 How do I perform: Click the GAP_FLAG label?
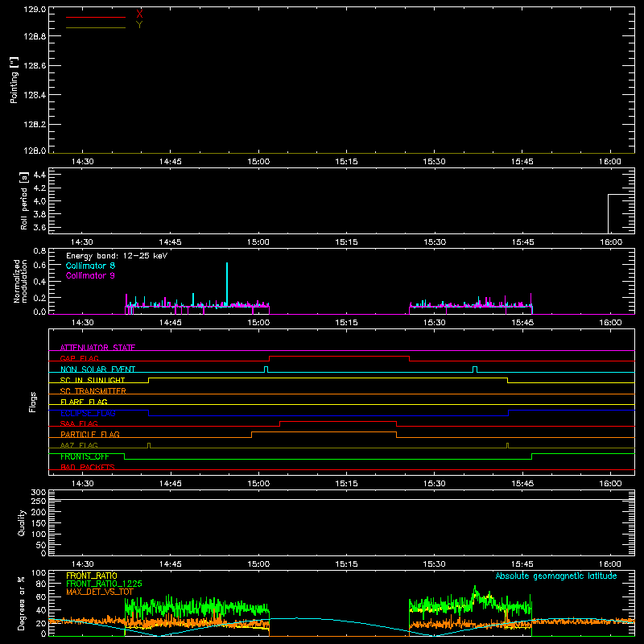tap(79, 358)
